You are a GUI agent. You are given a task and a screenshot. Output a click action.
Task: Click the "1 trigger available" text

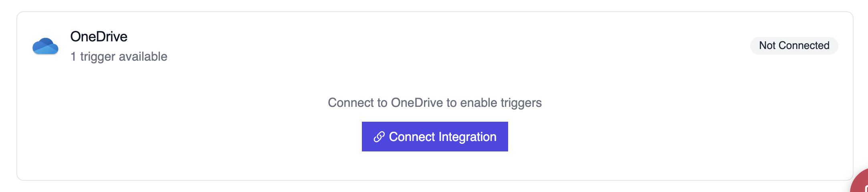pyautogui.click(x=119, y=57)
